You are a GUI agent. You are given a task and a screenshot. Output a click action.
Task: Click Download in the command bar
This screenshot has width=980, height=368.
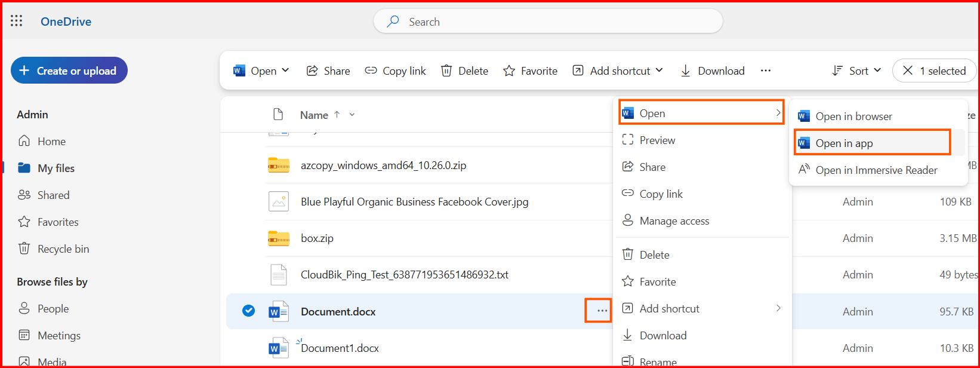click(x=713, y=70)
